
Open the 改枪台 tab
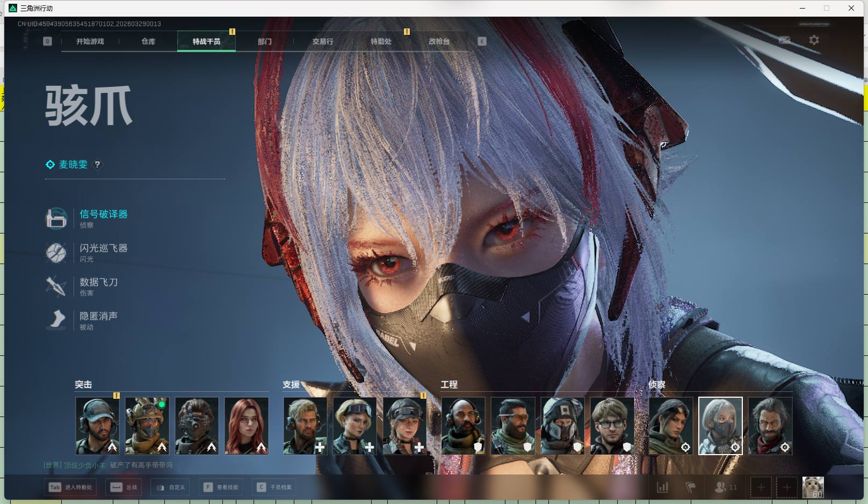tap(439, 41)
